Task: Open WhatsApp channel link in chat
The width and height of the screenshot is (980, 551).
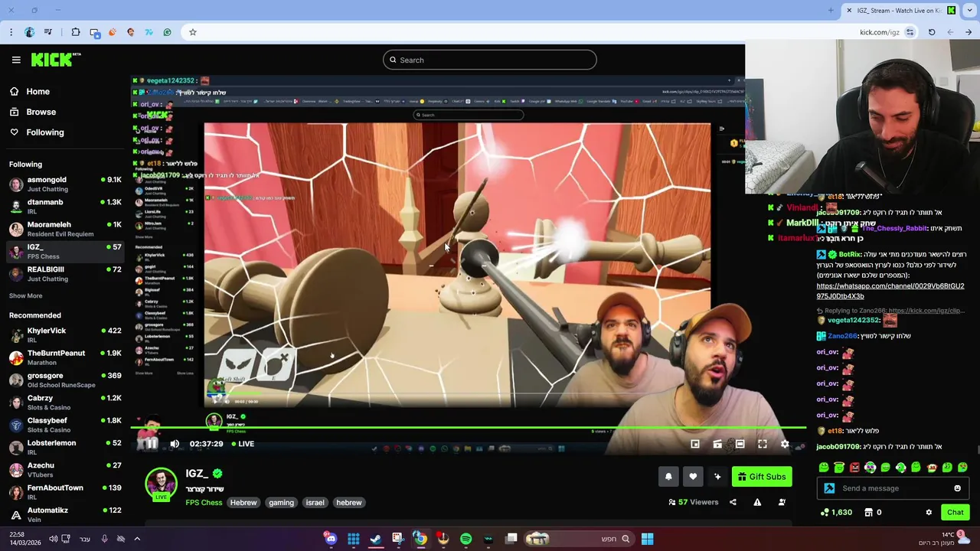Action: (x=890, y=291)
